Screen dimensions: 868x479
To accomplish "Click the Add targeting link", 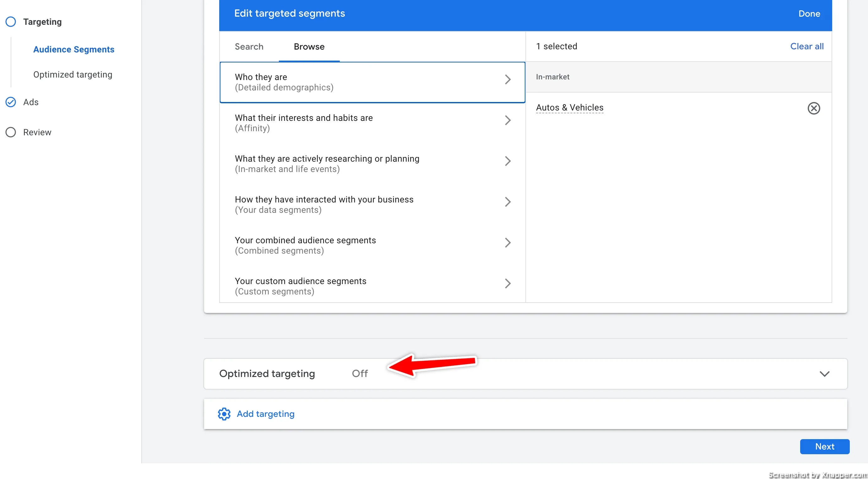I will coord(266,414).
